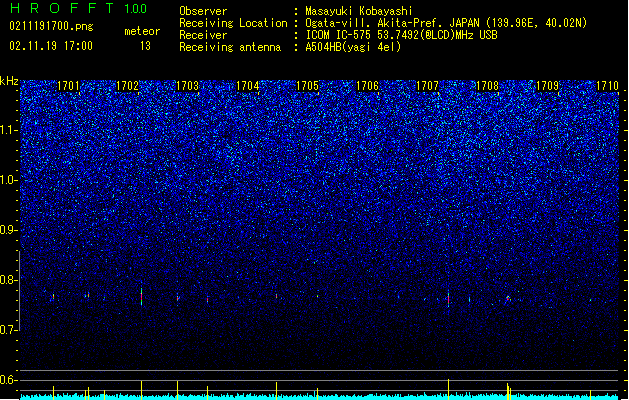The width and height of the screenshot is (629, 400).
Task: Click the 1710 time marker
Action: [x=607, y=86]
